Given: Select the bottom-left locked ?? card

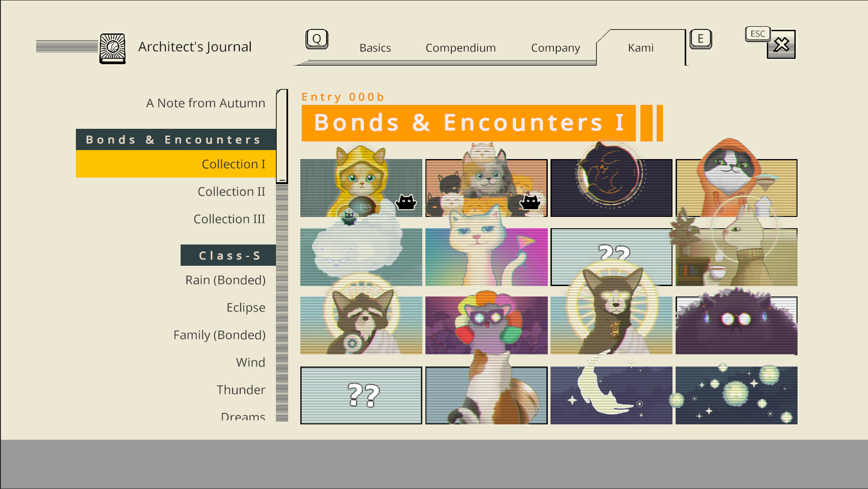Looking at the screenshot, I should 361,395.
